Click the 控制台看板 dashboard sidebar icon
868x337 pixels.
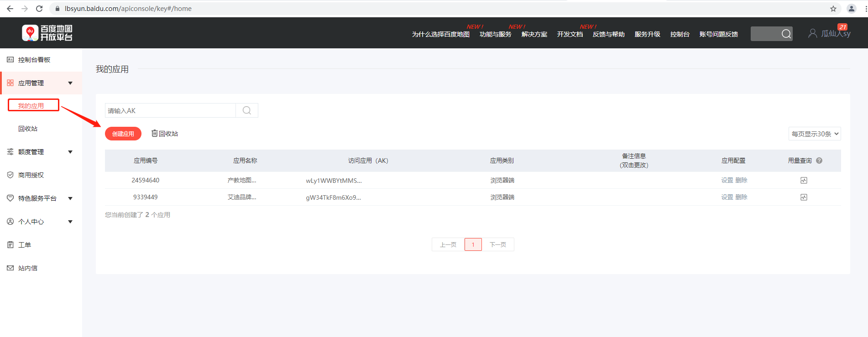click(10, 60)
